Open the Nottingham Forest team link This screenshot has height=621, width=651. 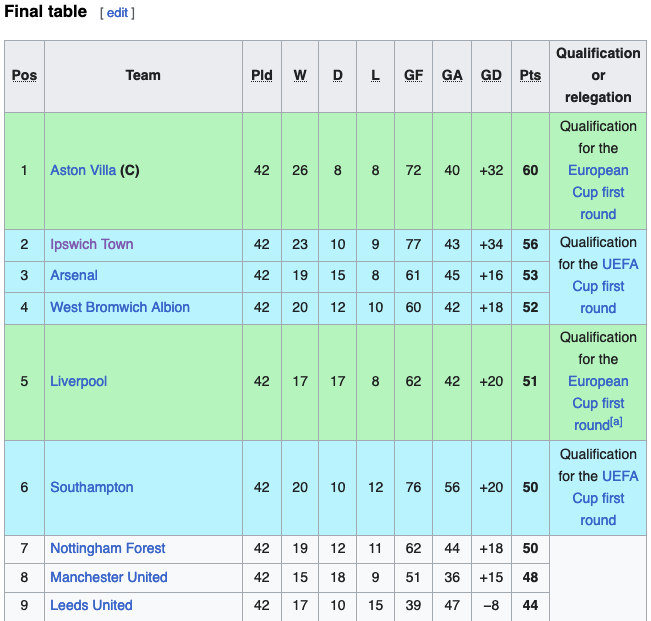point(108,548)
